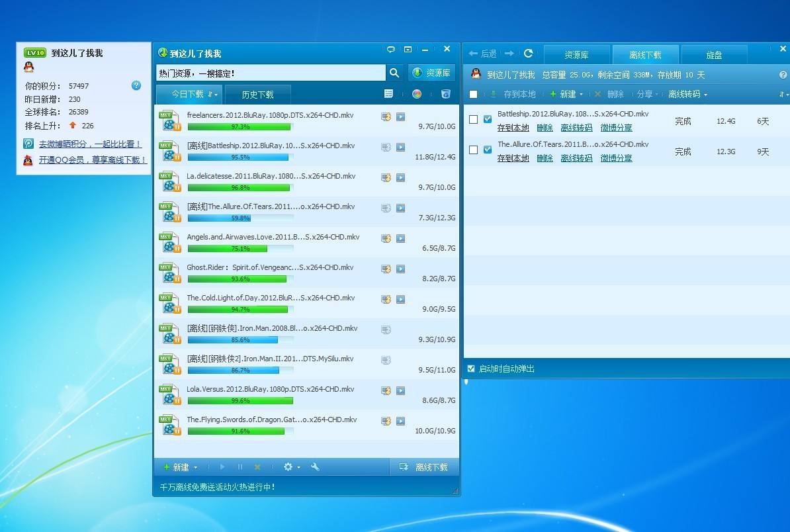The width and height of the screenshot is (790, 532).
Task: Click the search magnifier icon
Action: point(394,73)
